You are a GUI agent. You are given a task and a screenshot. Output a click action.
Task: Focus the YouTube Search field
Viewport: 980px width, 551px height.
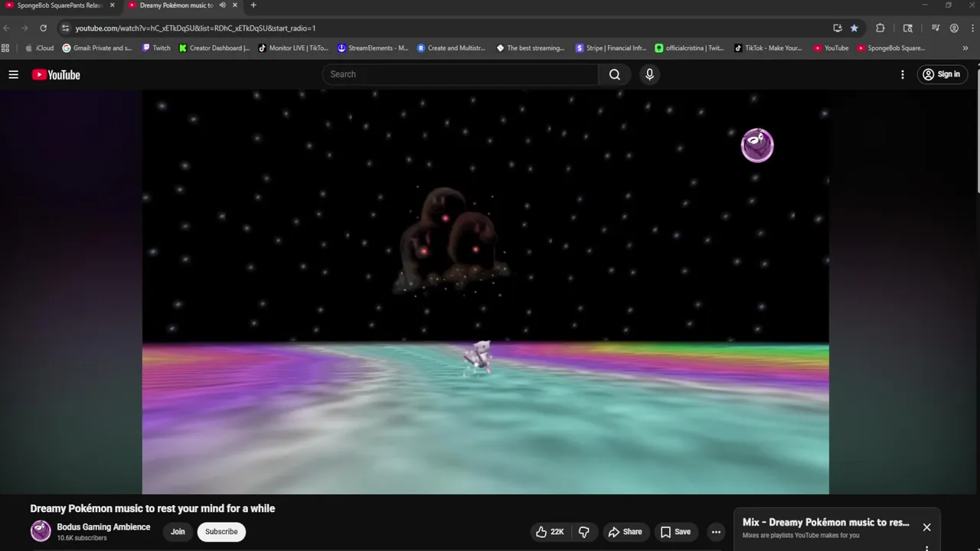(x=460, y=74)
